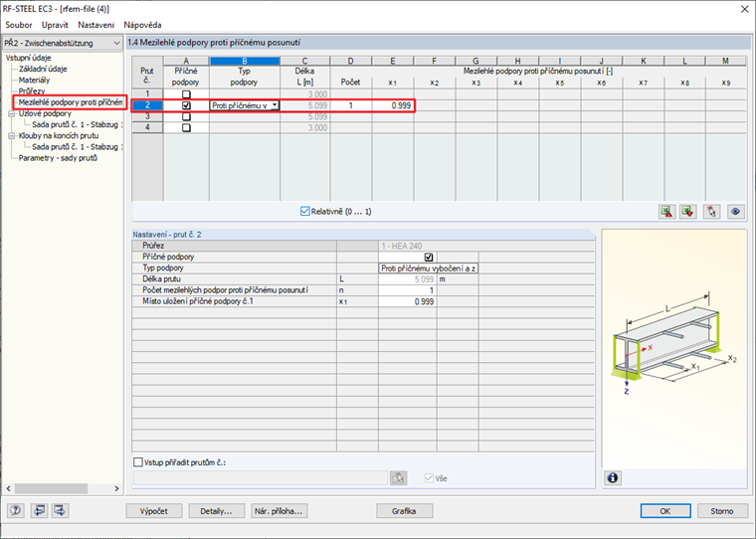The width and height of the screenshot is (756, 539).
Task: Click the Místo uložení příčné podpory č.1 label
Action: click(x=198, y=301)
